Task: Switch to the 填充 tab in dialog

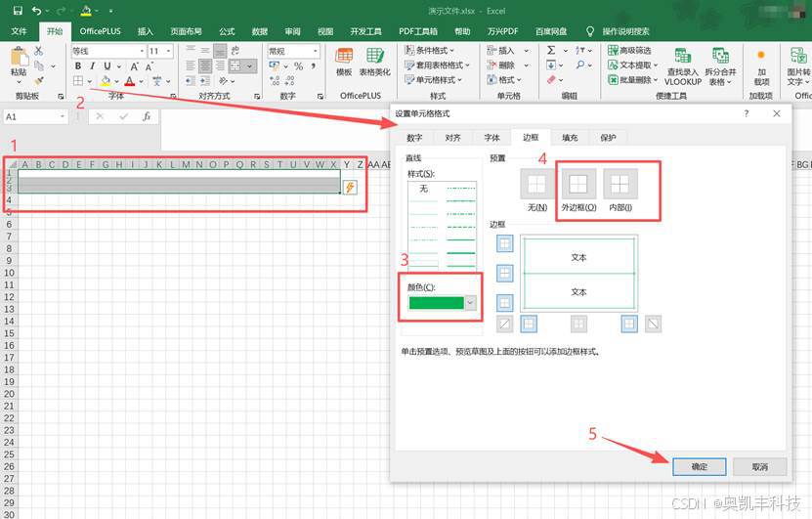Action: click(570, 137)
